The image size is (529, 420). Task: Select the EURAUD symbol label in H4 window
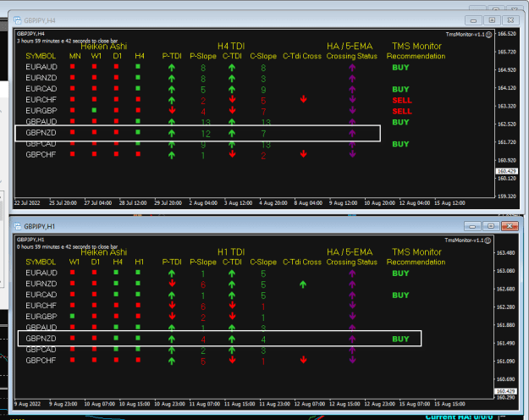coord(41,67)
